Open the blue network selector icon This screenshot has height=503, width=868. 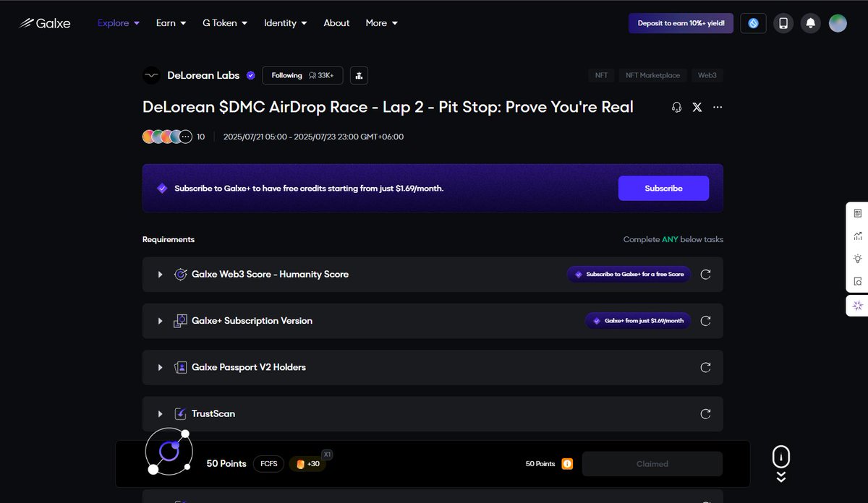click(753, 23)
